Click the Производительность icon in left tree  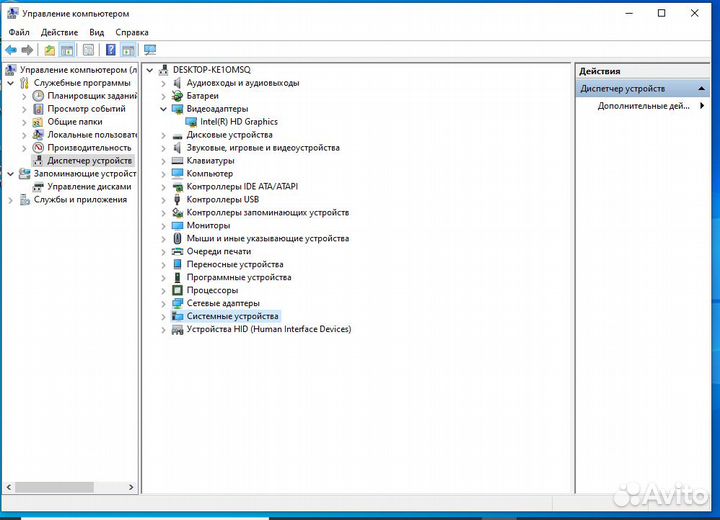click(38, 147)
